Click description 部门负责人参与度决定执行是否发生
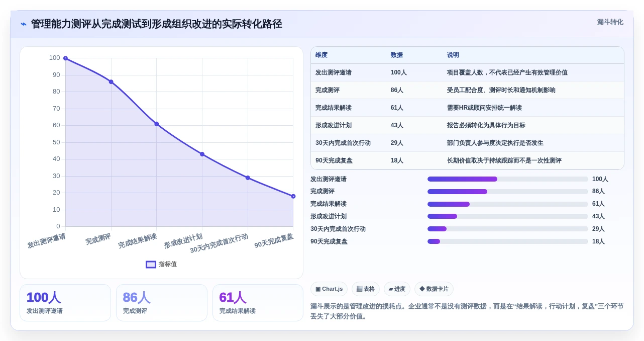 tap(495, 143)
